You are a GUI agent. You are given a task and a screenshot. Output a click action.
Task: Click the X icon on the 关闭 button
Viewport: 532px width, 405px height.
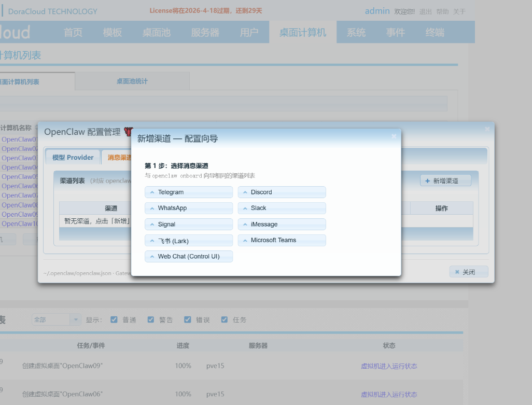tap(457, 272)
